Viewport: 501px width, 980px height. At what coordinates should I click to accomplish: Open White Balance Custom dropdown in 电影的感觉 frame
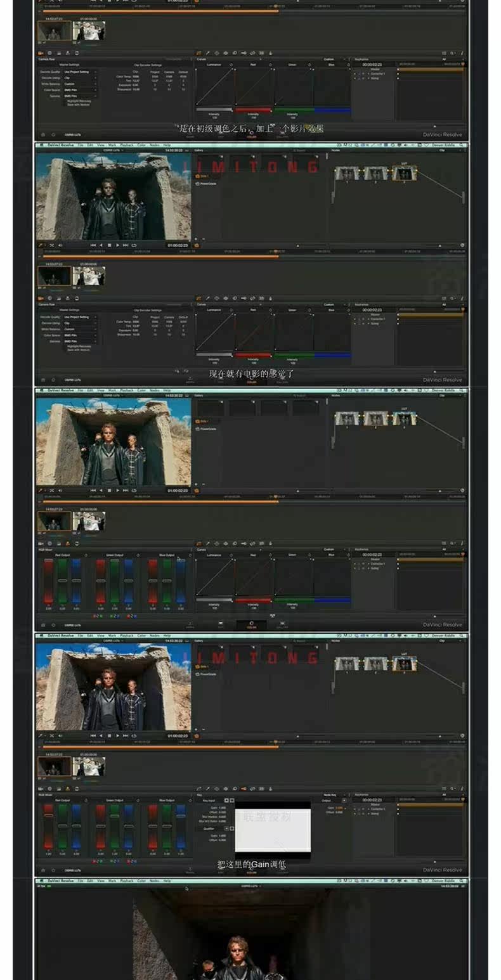(80, 329)
